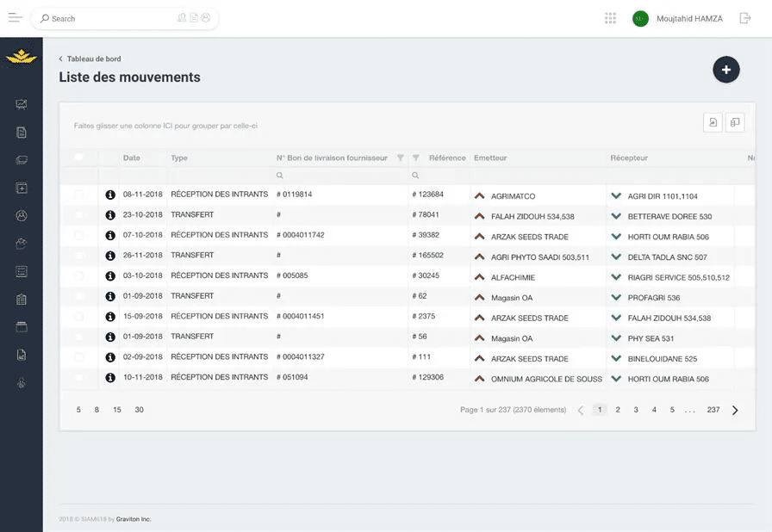This screenshot has height=532, width=772.
Task: Click the user profile circle icon in sidebar
Action: click(x=22, y=216)
